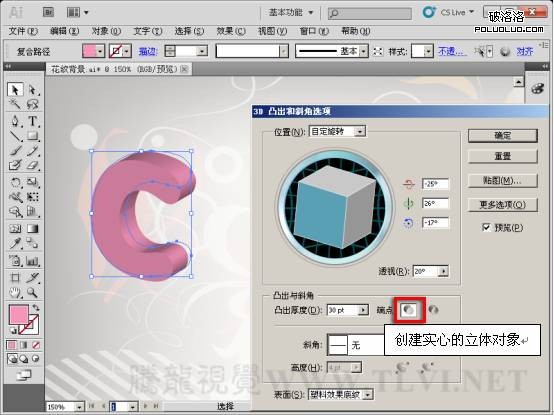Viewport: 554px width, 415px height.
Task: Select the Pen tool
Action: (15, 121)
